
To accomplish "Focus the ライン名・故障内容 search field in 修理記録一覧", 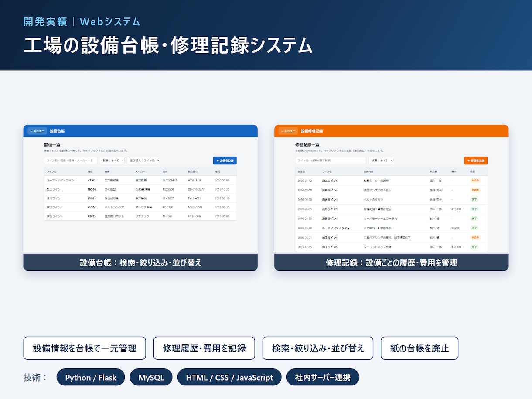I will (331, 160).
